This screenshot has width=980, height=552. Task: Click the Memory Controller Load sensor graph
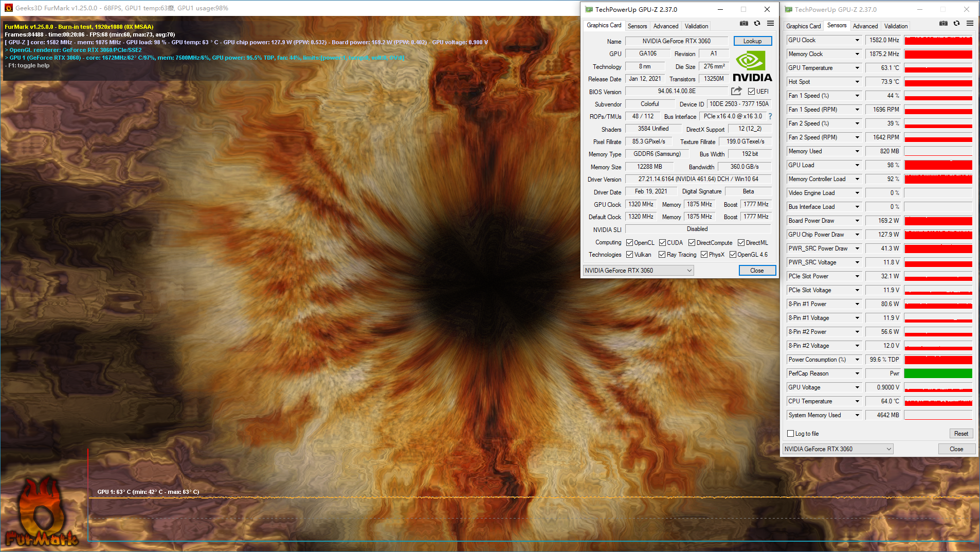(938, 179)
